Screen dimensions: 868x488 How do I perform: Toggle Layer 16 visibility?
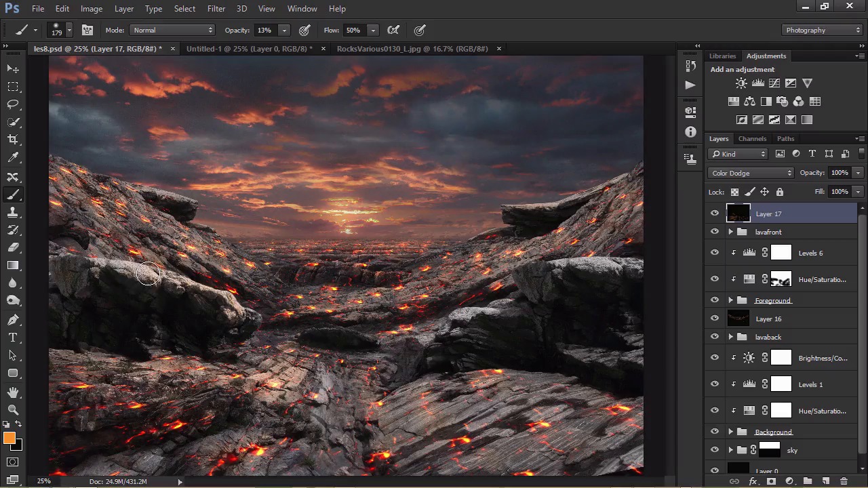pyautogui.click(x=715, y=319)
